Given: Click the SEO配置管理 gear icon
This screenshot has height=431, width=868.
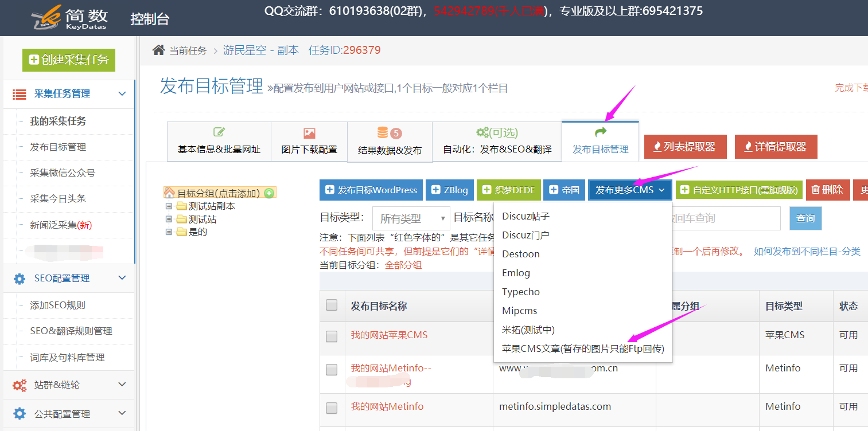Looking at the screenshot, I should (x=20, y=279).
